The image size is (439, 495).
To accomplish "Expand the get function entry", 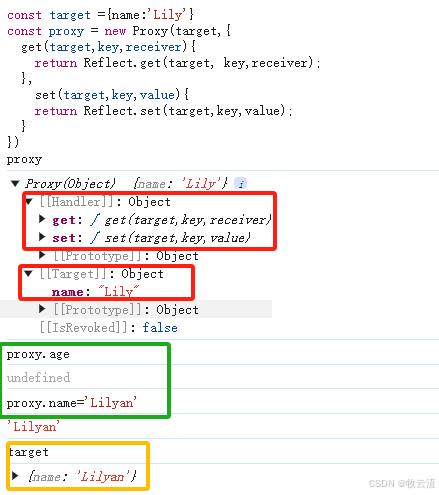I will (42, 219).
